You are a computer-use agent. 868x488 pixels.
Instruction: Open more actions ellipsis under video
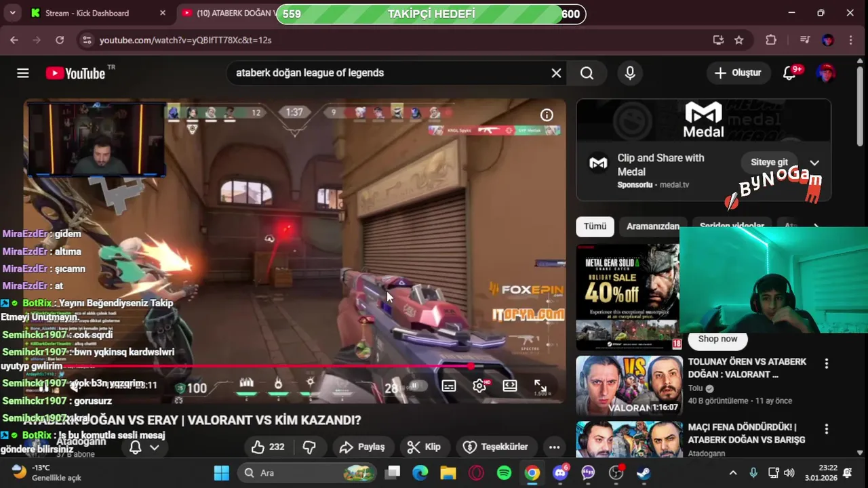[x=554, y=447]
